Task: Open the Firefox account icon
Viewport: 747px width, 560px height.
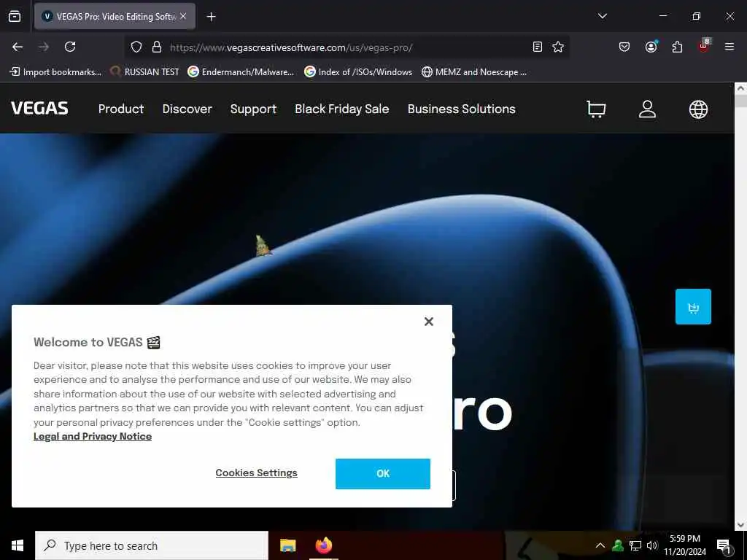Action: [651, 47]
